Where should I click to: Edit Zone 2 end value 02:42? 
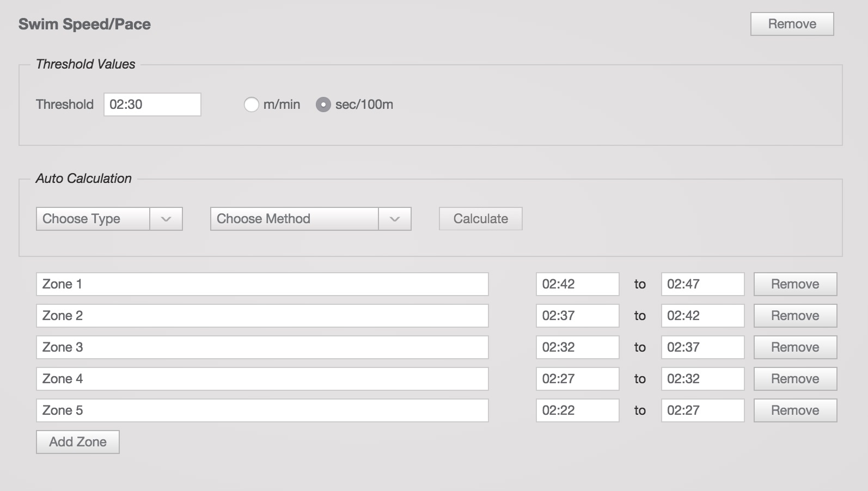(x=703, y=316)
